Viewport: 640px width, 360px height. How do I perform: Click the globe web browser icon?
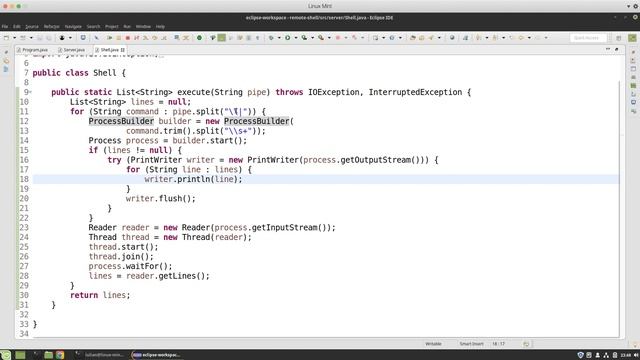point(452,38)
